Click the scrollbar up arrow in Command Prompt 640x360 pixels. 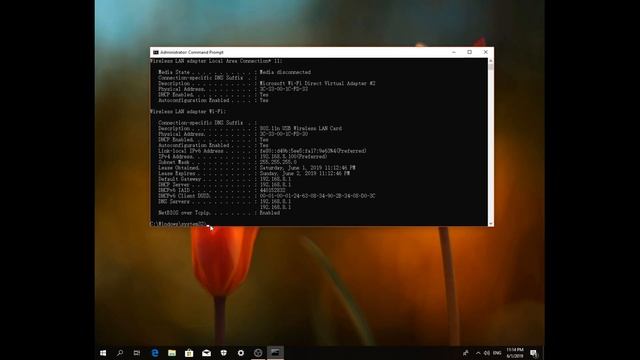coord(491,61)
